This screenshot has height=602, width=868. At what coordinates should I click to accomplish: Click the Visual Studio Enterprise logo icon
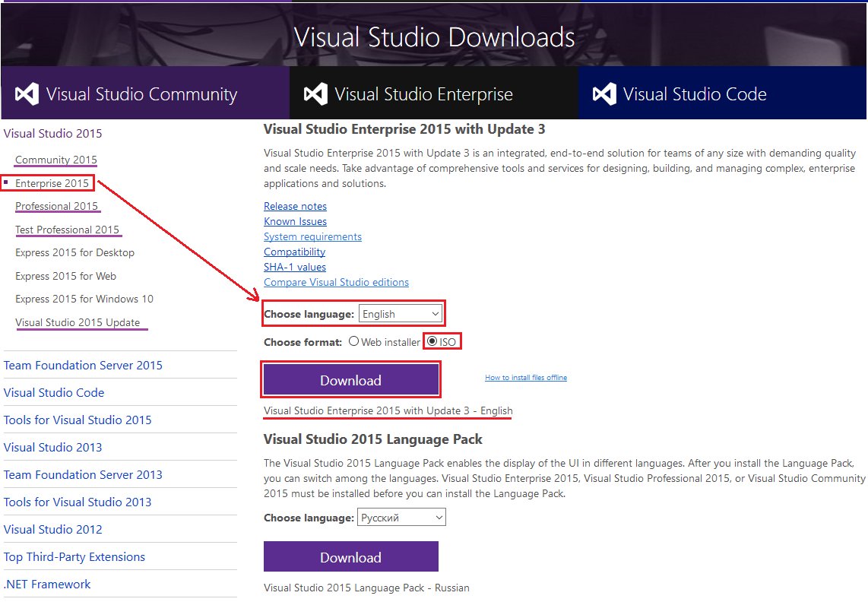pyautogui.click(x=315, y=93)
